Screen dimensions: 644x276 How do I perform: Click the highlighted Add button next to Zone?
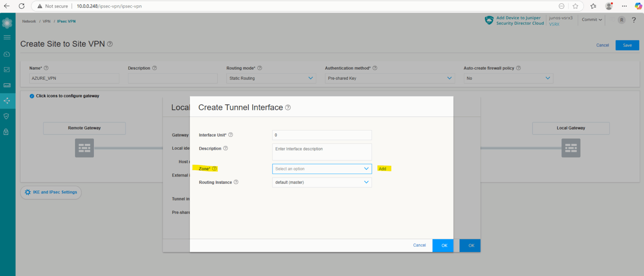click(383, 168)
